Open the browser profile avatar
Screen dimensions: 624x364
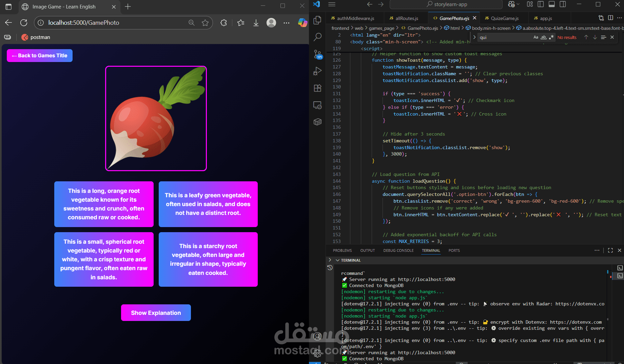tap(271, 23)
